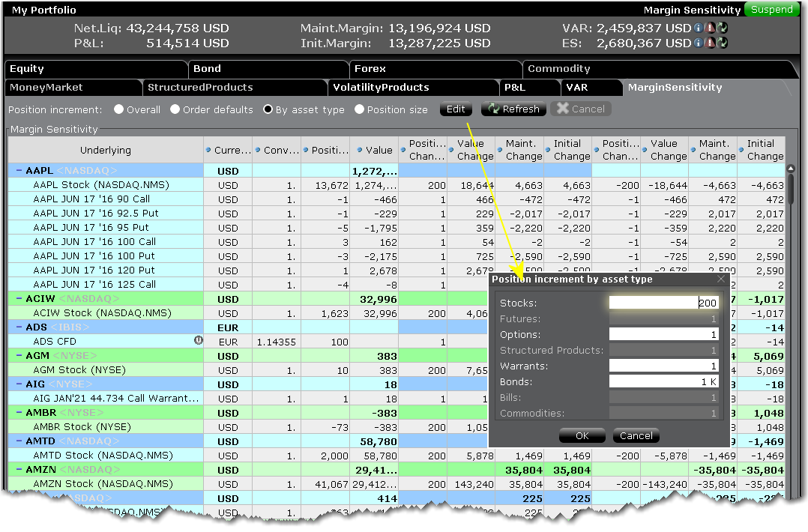Viewport: 808px width, 532px height.
Task: Collapse the AIG underlying group
Action: coord(19,384)
